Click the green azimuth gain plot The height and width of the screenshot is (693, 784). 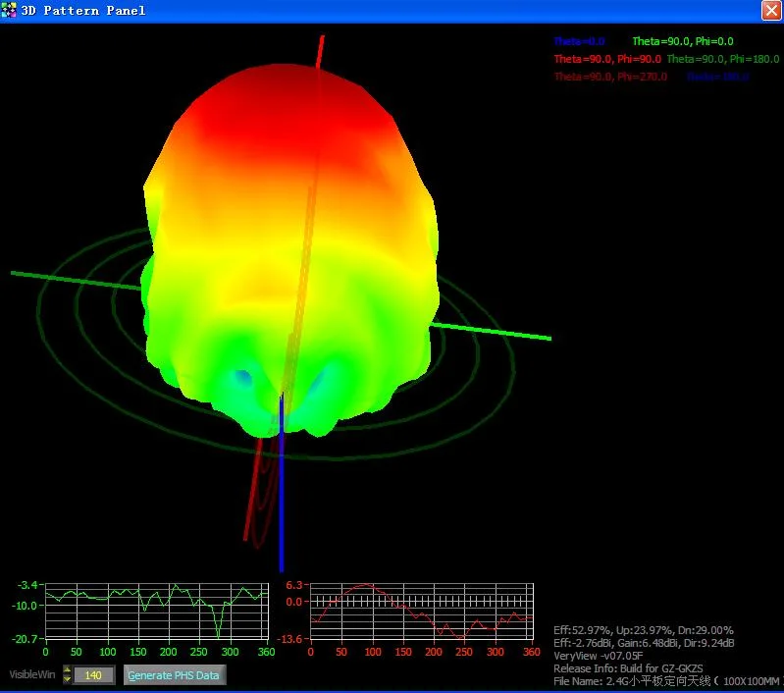click(x=155, y=612)
